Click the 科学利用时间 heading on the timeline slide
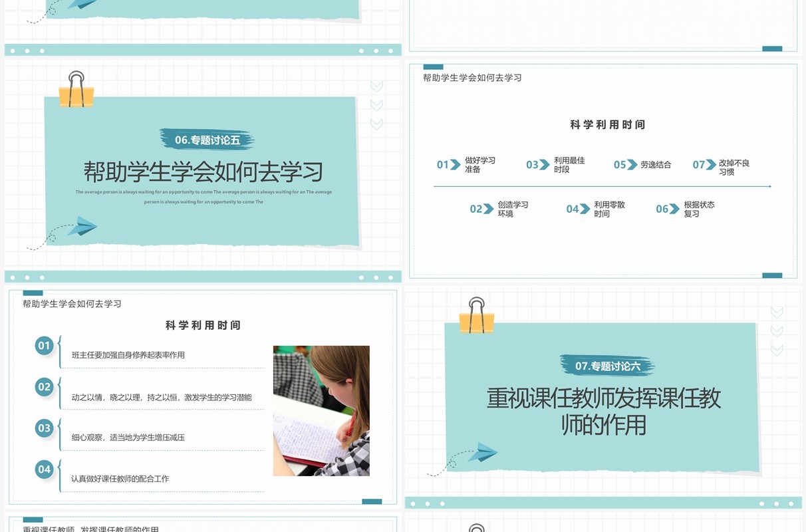 [608, 124]
